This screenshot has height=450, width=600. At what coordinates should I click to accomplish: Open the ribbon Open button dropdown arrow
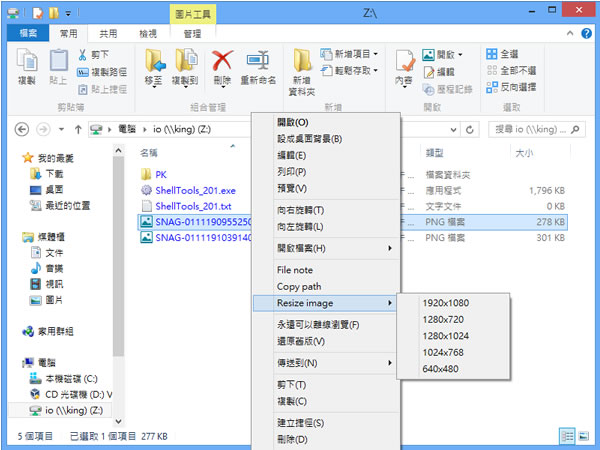tap(460, 55)
